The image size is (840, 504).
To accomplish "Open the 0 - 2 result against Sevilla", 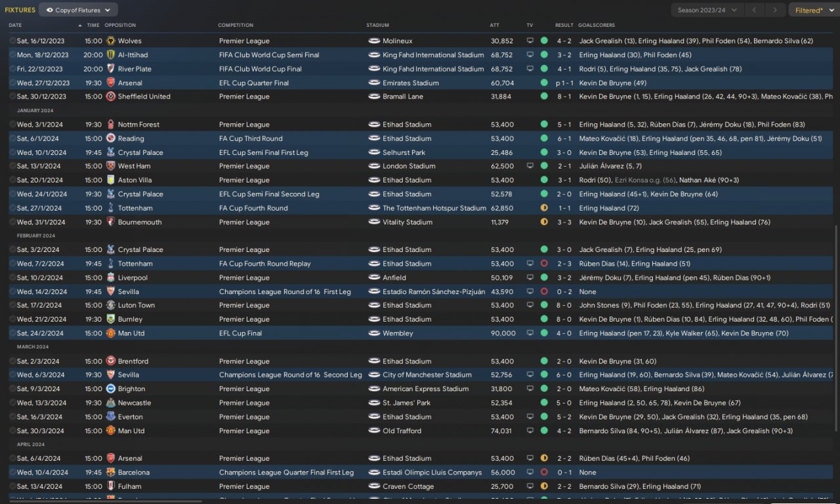I will (564, 291).
